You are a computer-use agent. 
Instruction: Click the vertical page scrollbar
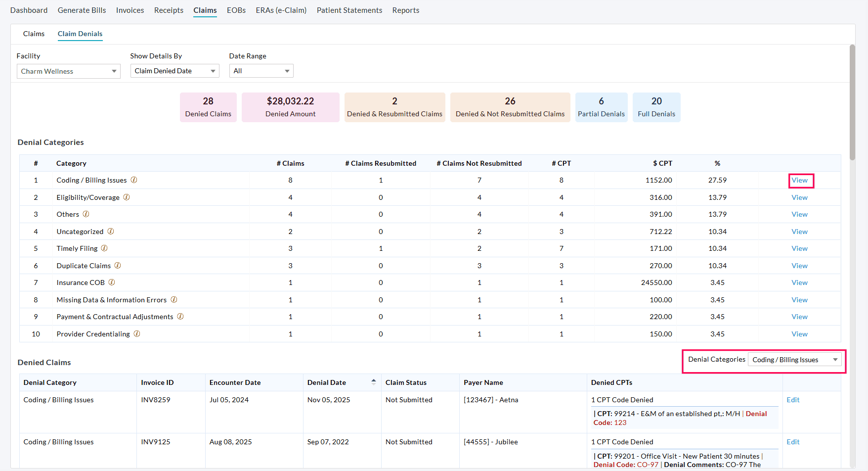click(852, 102)
